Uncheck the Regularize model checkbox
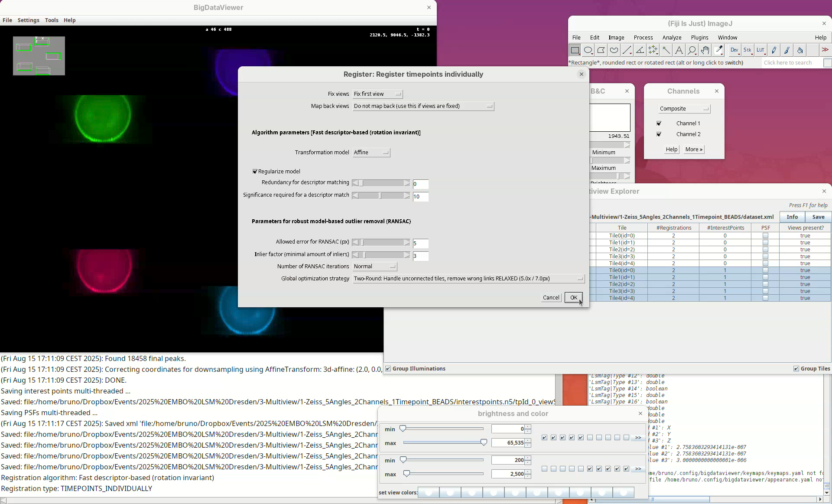Screen dimensions: 832x504 pyautogui.click(x=255, y=172)
